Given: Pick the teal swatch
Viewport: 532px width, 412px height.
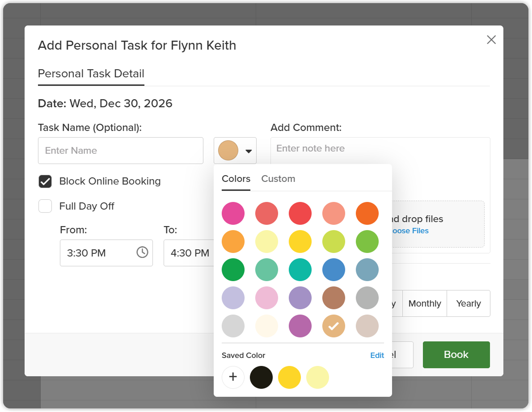Looking at the screenshot, I should tap(300, 269).
